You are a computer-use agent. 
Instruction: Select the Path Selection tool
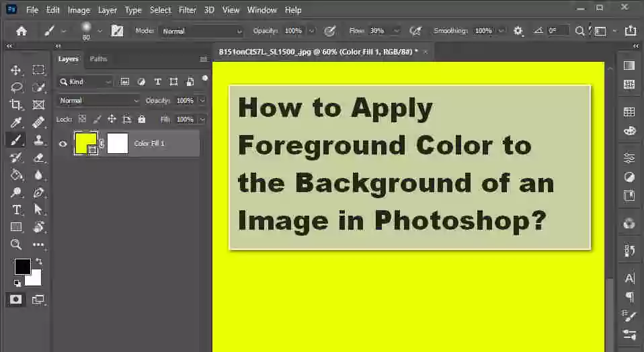point(38,210)
